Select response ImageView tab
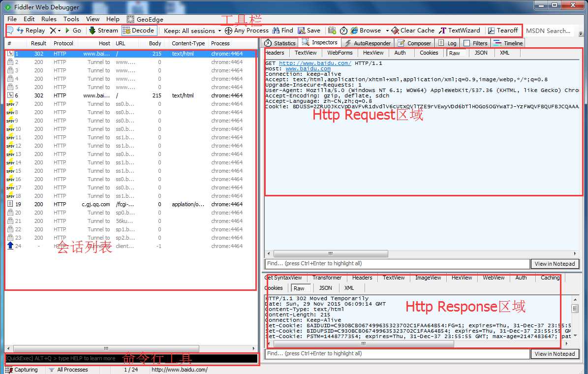This screenshot has height=374, width=588. tap(428, 278)
